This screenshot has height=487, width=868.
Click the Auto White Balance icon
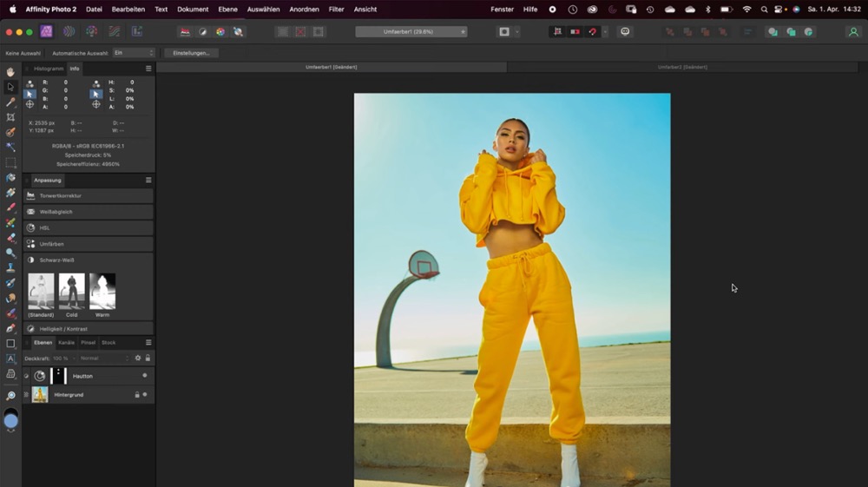[x=238, y=32]
